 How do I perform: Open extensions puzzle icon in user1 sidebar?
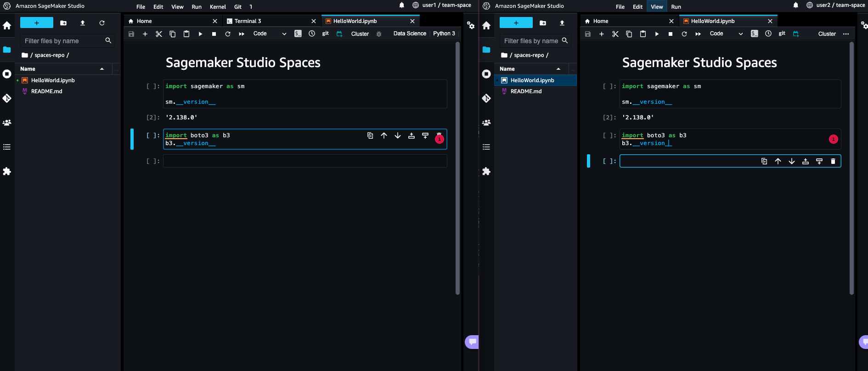click(7, 171)
